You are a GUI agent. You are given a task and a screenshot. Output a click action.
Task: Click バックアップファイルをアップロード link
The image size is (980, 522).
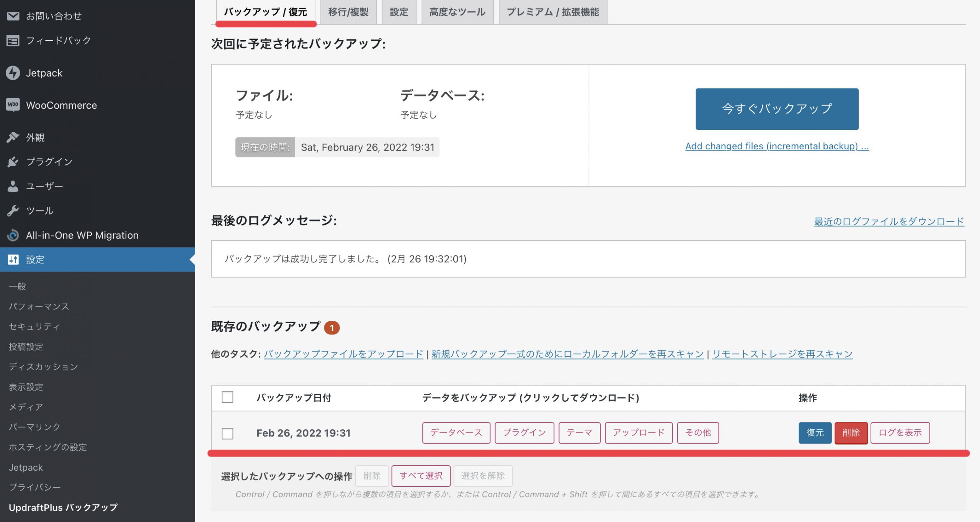[x=343, y=354]
